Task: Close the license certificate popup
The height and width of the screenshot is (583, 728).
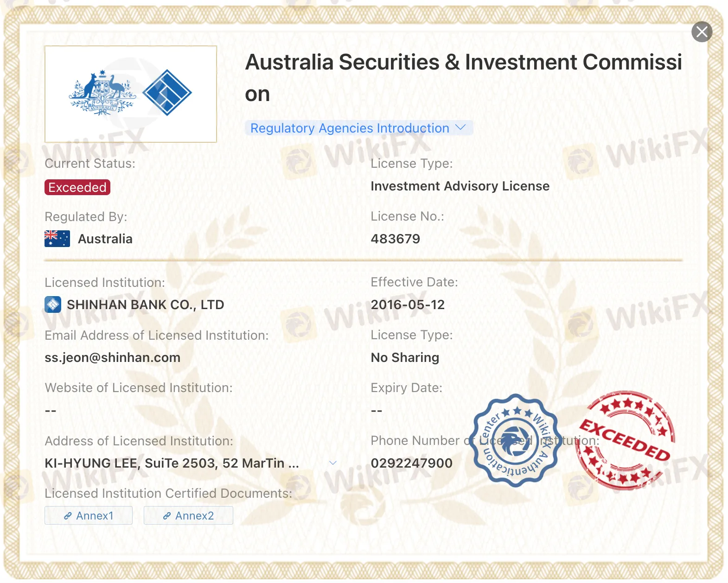Action: point(702,32)
